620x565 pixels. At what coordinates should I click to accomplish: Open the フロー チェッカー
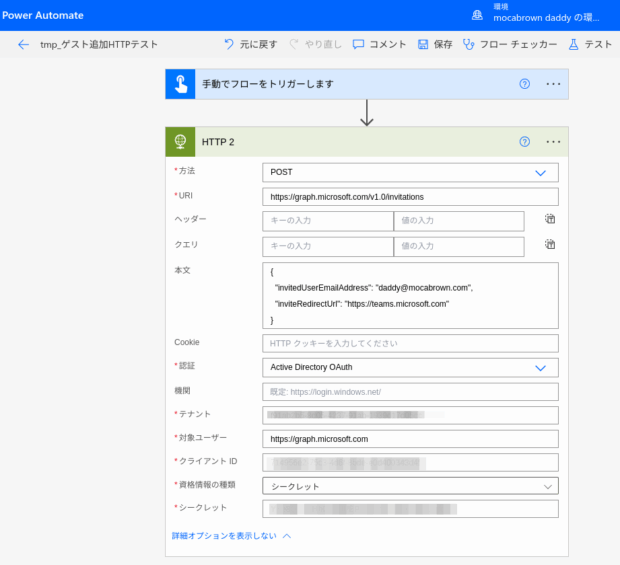click(x=510, y=44)
